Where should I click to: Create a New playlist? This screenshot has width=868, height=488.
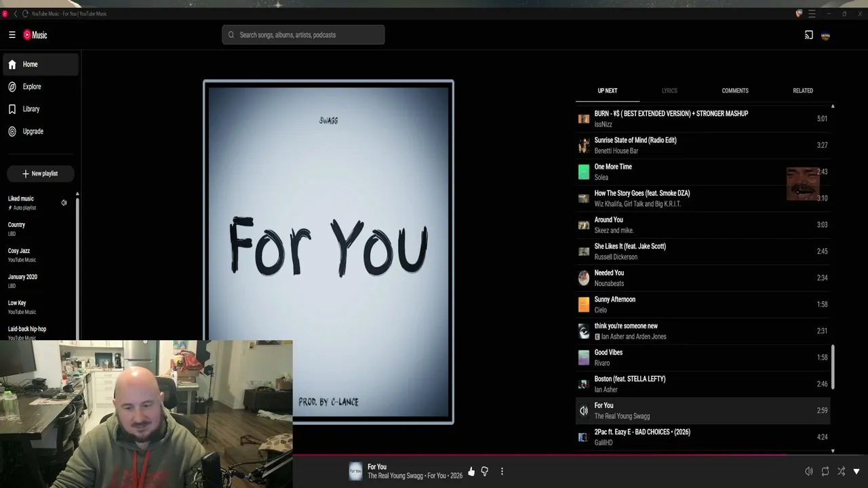pyautogui.click(x=40, y=174)
